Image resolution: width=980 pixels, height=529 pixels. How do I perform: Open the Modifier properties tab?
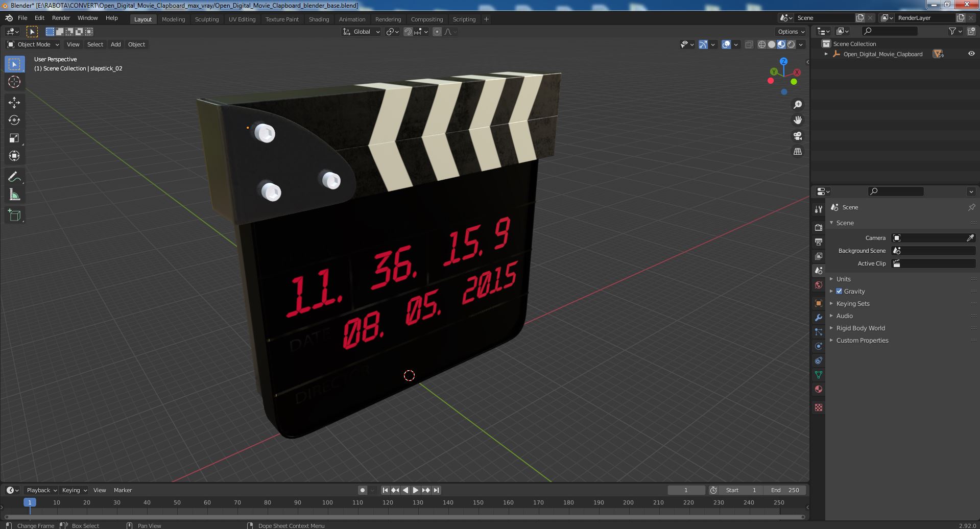pyautogui.click(x=819, y=318)
